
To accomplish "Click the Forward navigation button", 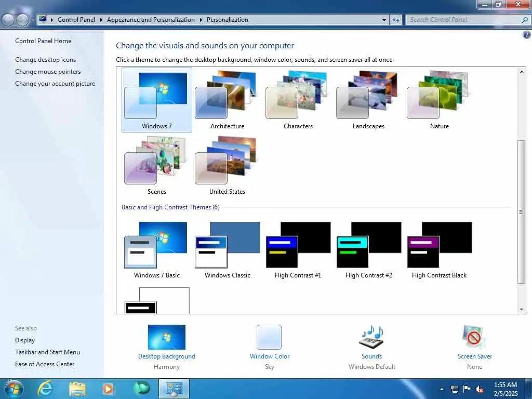I will click(23, 20).
